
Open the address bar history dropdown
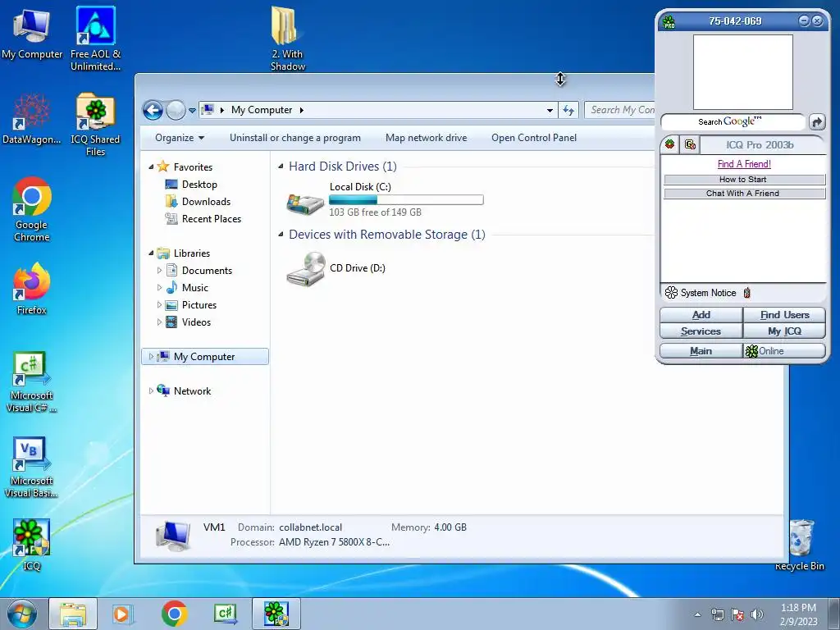550,111
